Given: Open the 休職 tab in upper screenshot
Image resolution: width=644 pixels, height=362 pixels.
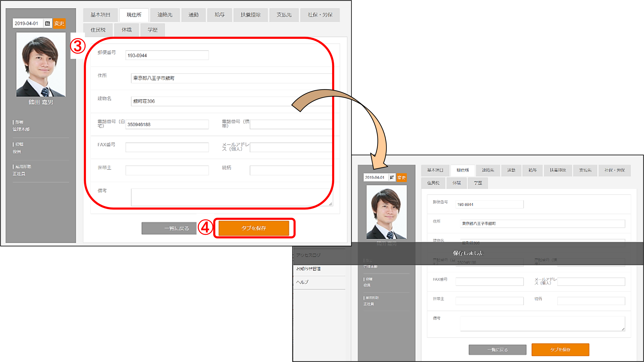Looking at the screenshot, I should [126, 30].
